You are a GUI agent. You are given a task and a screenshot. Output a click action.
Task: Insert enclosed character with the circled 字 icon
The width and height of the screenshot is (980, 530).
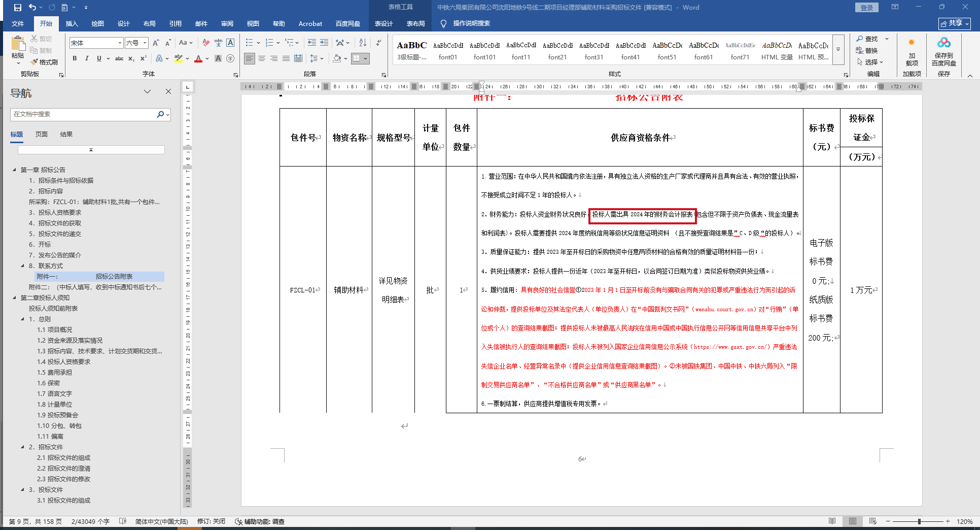click(230, 59)
